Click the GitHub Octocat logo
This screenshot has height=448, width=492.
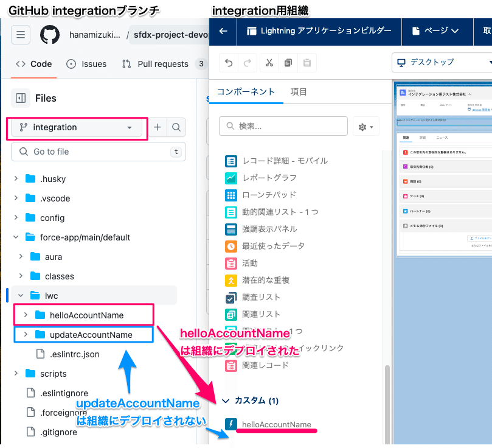50,35
